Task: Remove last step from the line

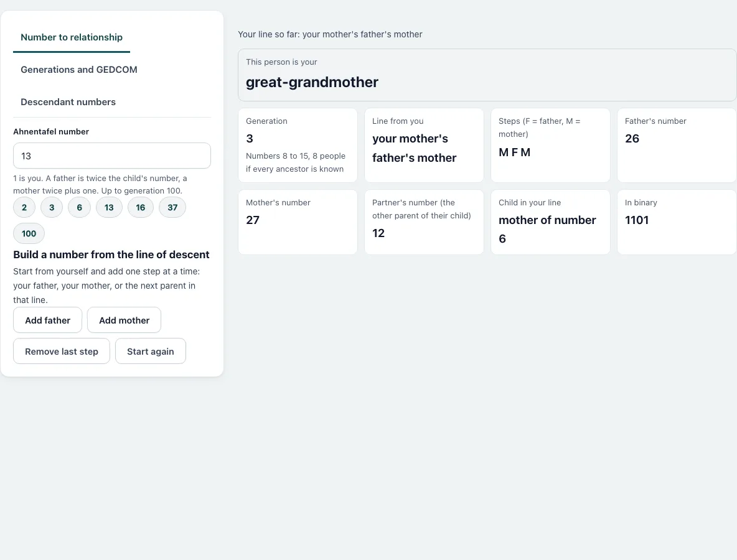Action: (x=62, y=351)
